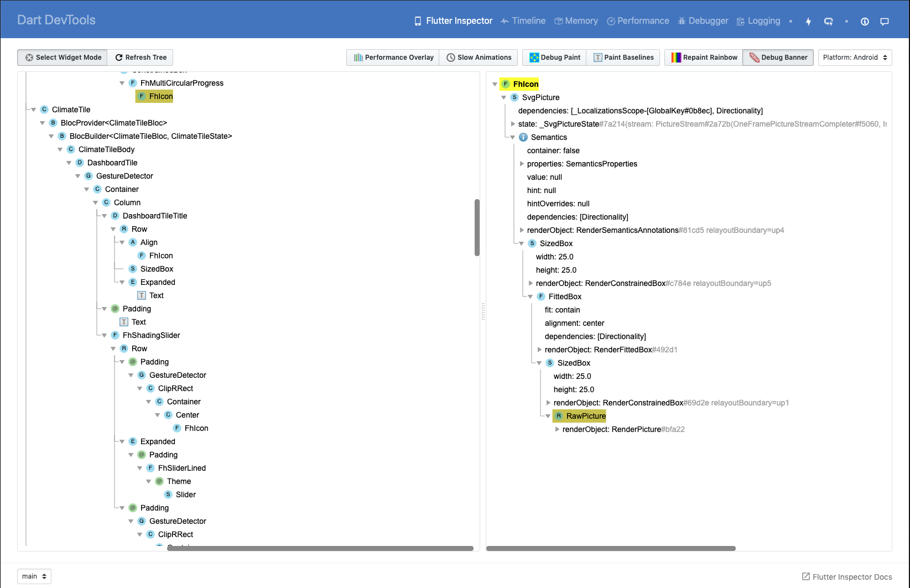The width and height of the screenshot is (910, 588).
Task: Open the main isolate dropdown
Action: click(34, 576)
